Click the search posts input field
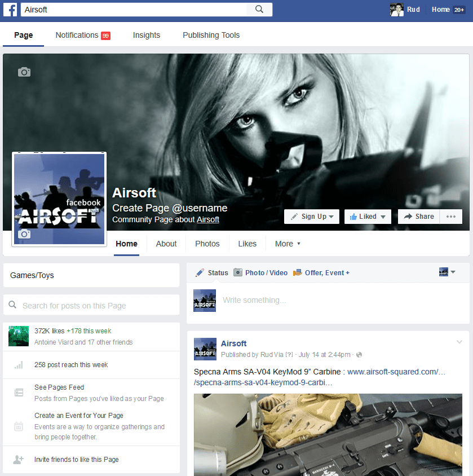The height and width of the screenshot is (476, 473). (90, 305)
